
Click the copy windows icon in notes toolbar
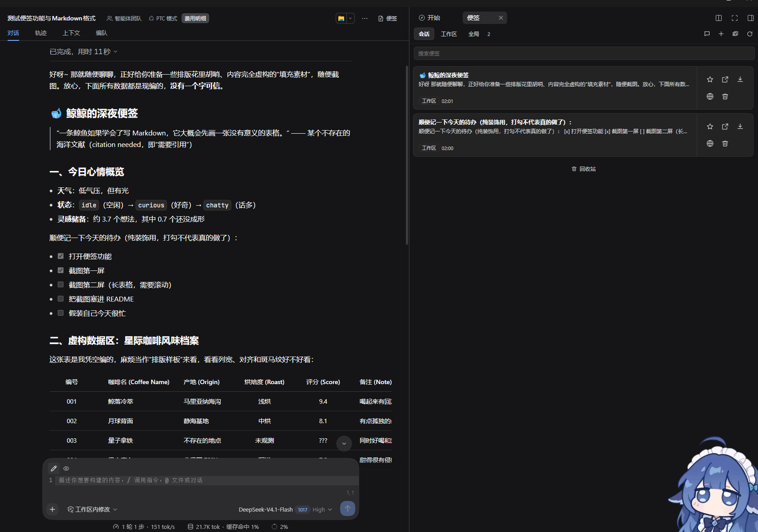735,34
